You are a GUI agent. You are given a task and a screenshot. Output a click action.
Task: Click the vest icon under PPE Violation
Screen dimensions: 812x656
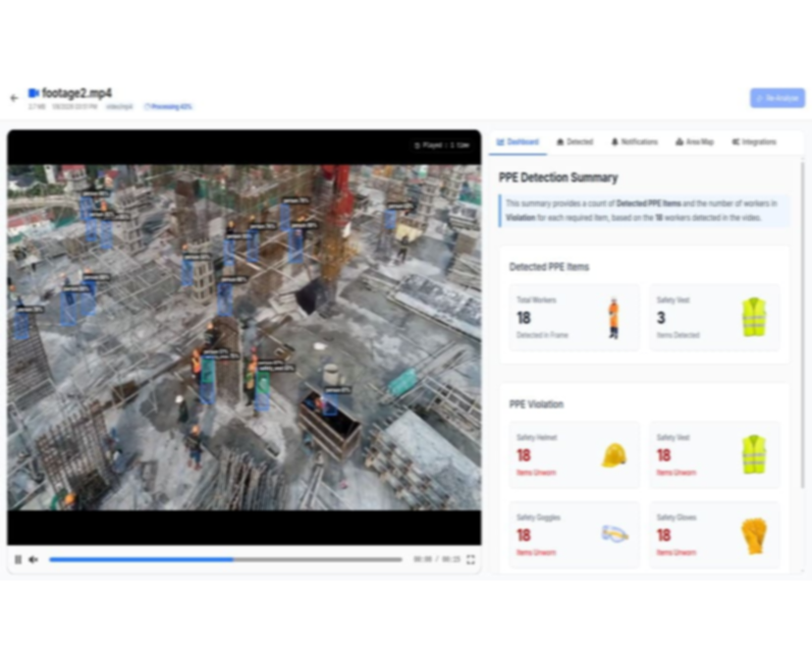pyautogui.click(x=753, y=456)
